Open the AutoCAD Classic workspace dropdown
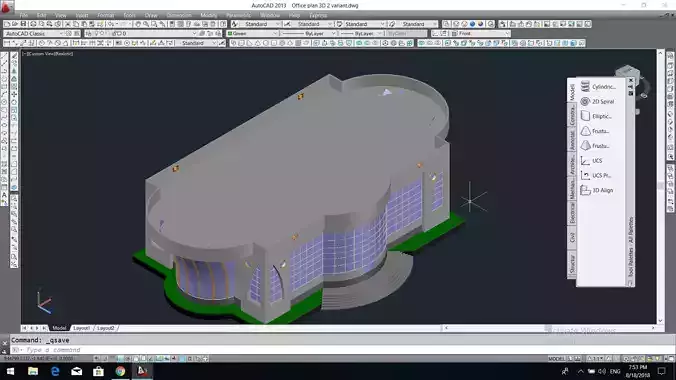The height and width of the screenshot is (380, 676). 34,33
